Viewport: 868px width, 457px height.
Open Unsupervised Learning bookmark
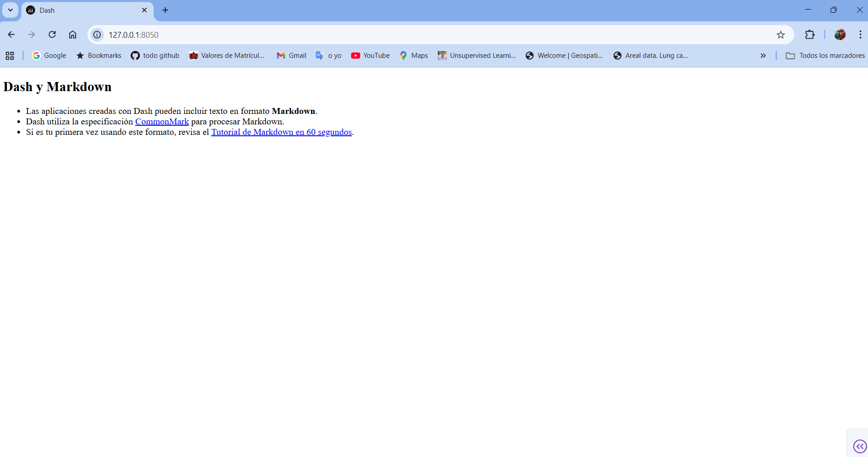[x=477, y=56]
